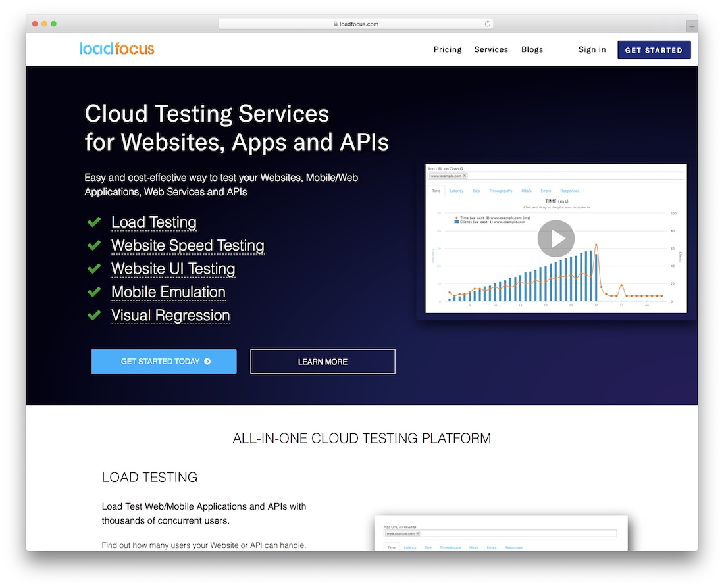Select the Responses tab in the hero chart
The image size is (724, 588).
point(569,191)
